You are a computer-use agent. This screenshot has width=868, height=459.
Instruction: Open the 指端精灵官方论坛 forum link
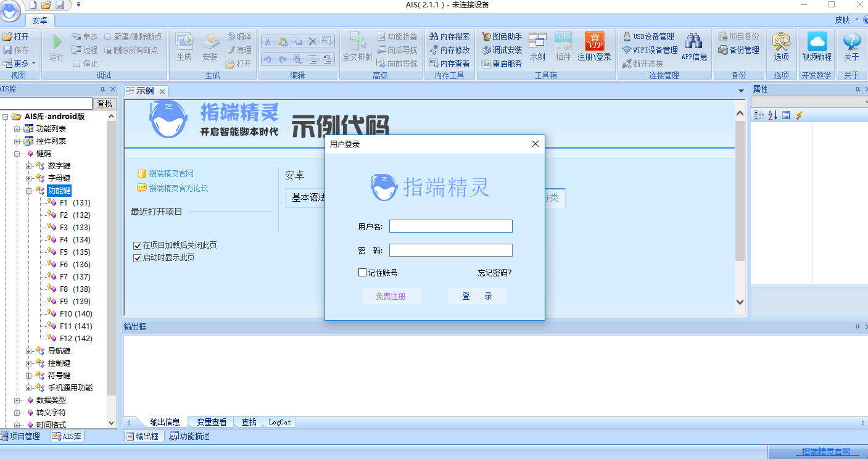(178, 188)
